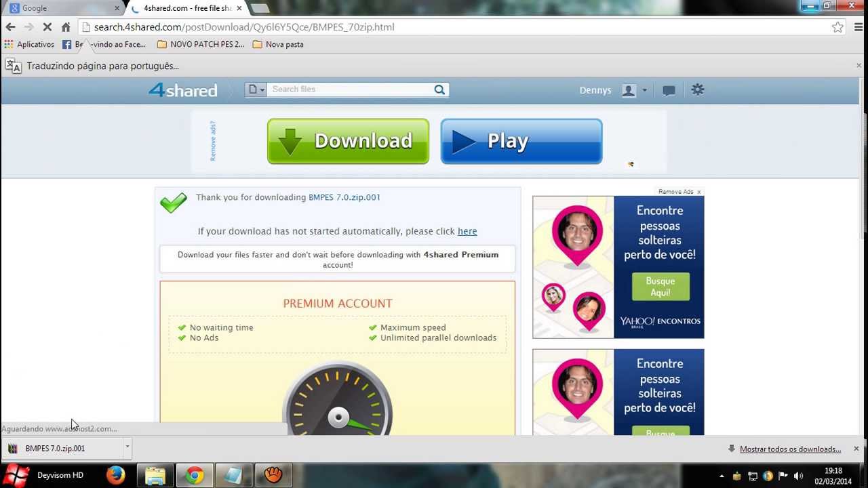Click Mostrar todos os downloads link
868x488 pixels.
(x=790, y=449)
